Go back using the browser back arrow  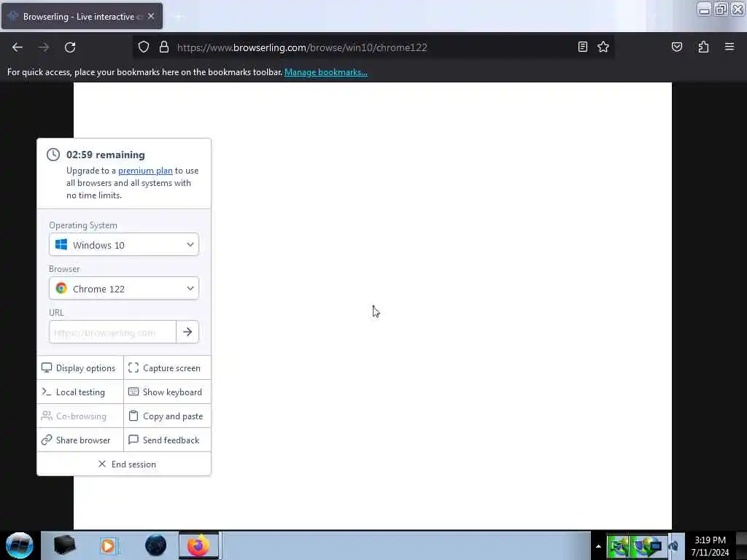pyautogui.click(x=18, y=47)
